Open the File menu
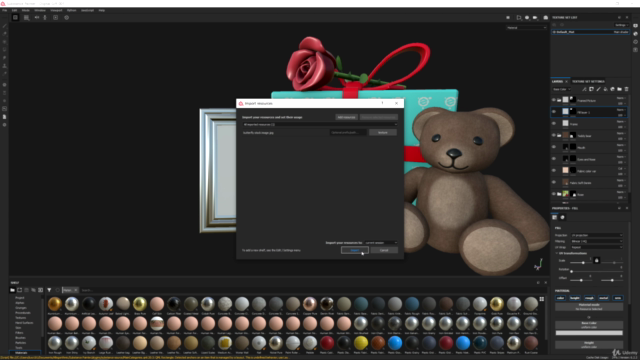 click(x=5, y=10)
